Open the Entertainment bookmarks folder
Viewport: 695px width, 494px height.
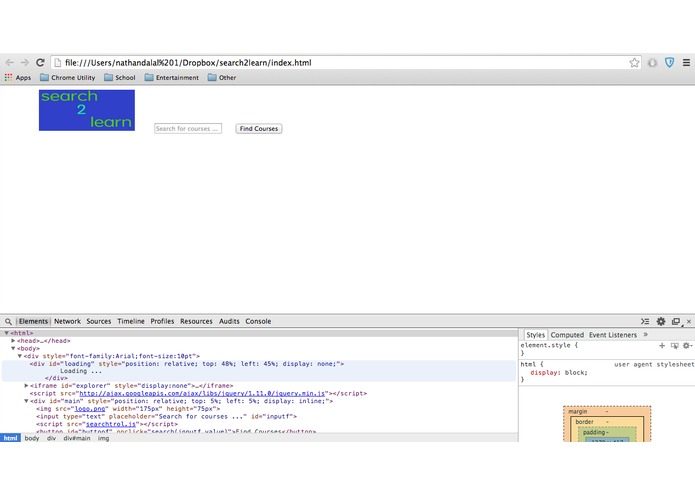172,78
